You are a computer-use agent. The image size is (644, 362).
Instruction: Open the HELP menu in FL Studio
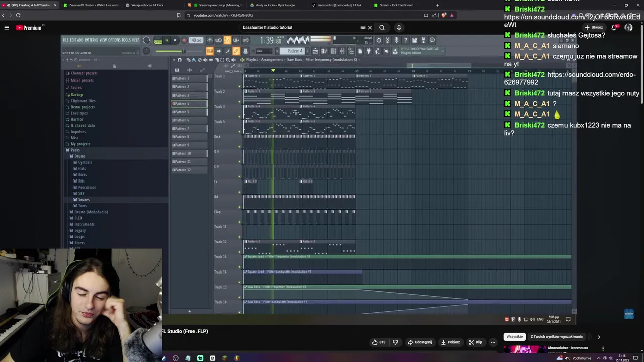136,40
